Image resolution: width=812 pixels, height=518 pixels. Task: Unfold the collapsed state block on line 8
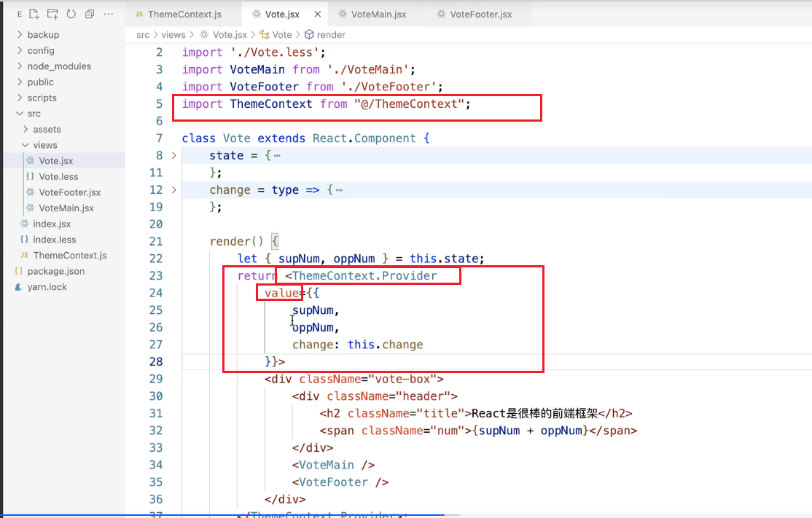click(x=174, y=155)
